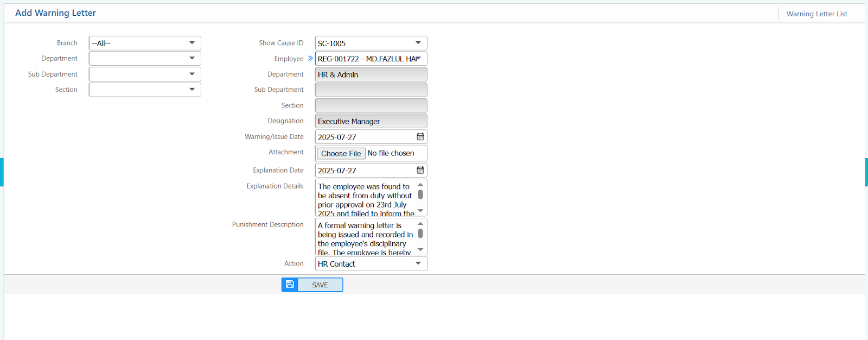Screen dimensions: 868x340
Task: Click the floppy disk save icon
Action: click(290, 285)
